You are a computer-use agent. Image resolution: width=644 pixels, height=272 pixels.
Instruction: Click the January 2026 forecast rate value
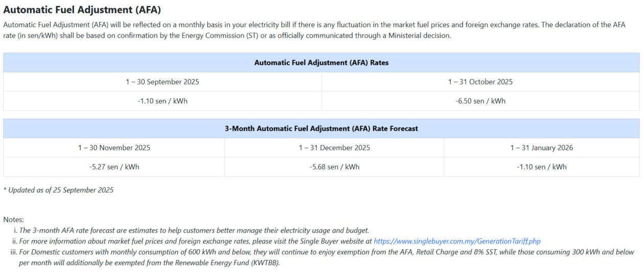[541, 167]
